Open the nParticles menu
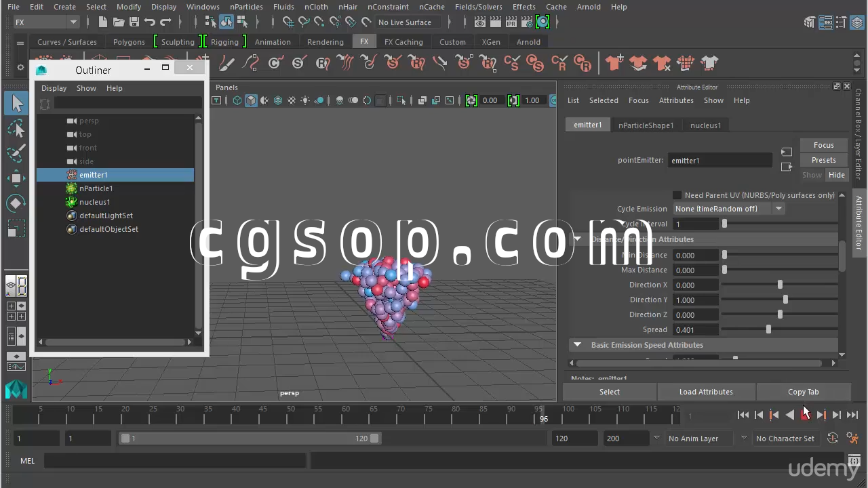Screen dimensions: 868x488 click(x=245, y=7)
